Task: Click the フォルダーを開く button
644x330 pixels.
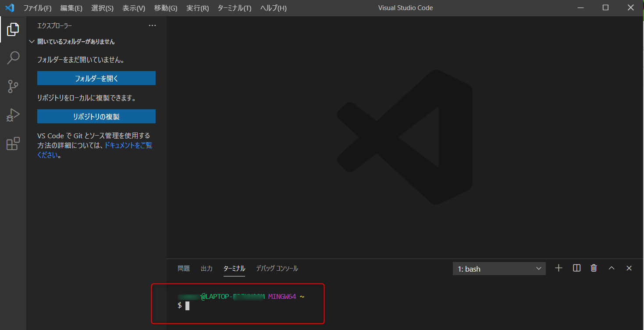Action: 96,78
